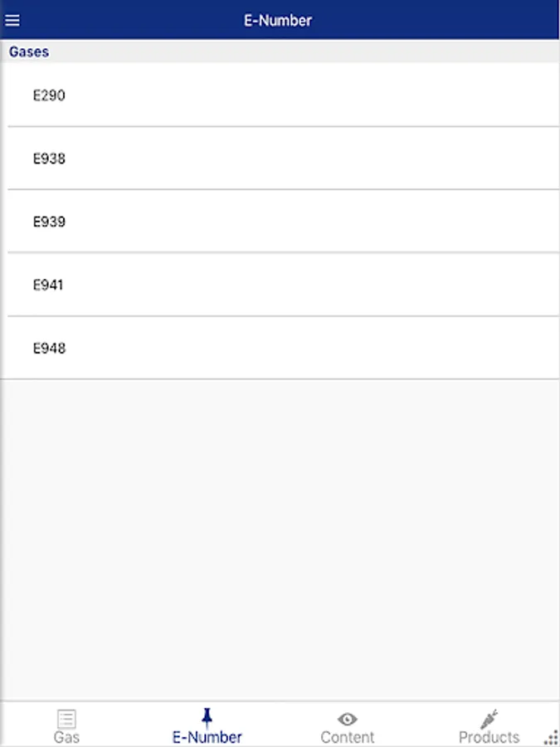Open the E290 entry

[280, 95]
